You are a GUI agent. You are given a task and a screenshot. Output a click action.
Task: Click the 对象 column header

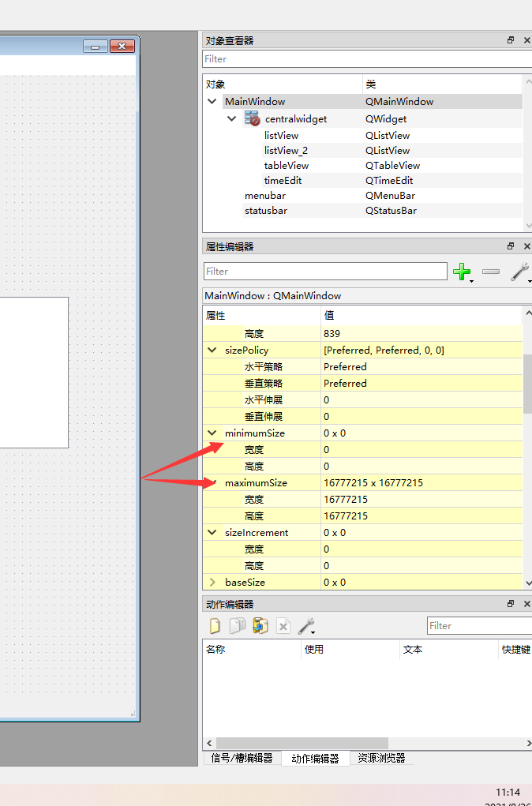[x=283, y=84]
